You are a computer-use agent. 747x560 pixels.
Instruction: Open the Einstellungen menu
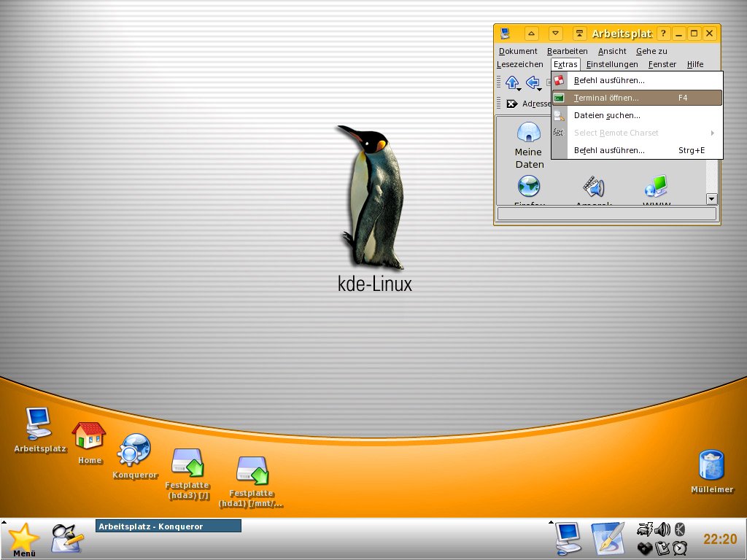612,64
